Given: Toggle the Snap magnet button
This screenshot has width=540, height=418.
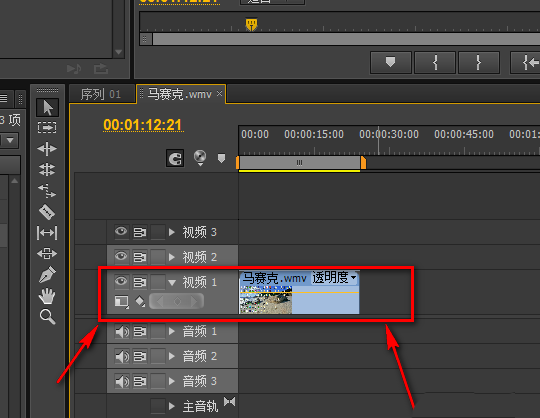Looking at the screenshot, I should [175, 158].
